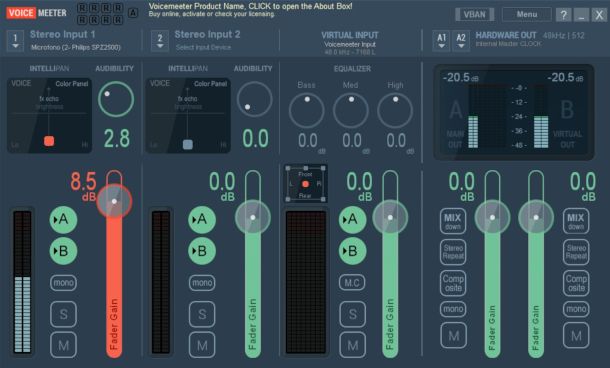The width and height of the screenshot is (610, 368).
Task: Click red fader knob of Stereo Input 1
Action: tap(114, 201)
